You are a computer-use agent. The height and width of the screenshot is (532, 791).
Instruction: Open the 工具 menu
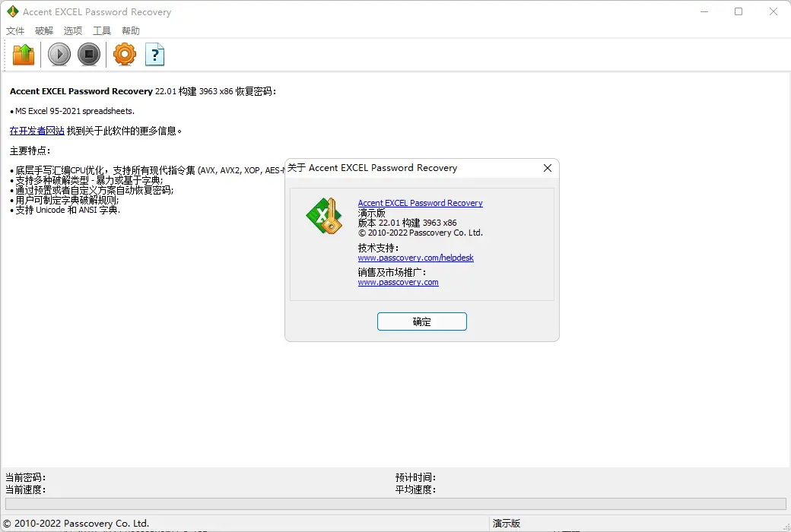click(101, 30)
